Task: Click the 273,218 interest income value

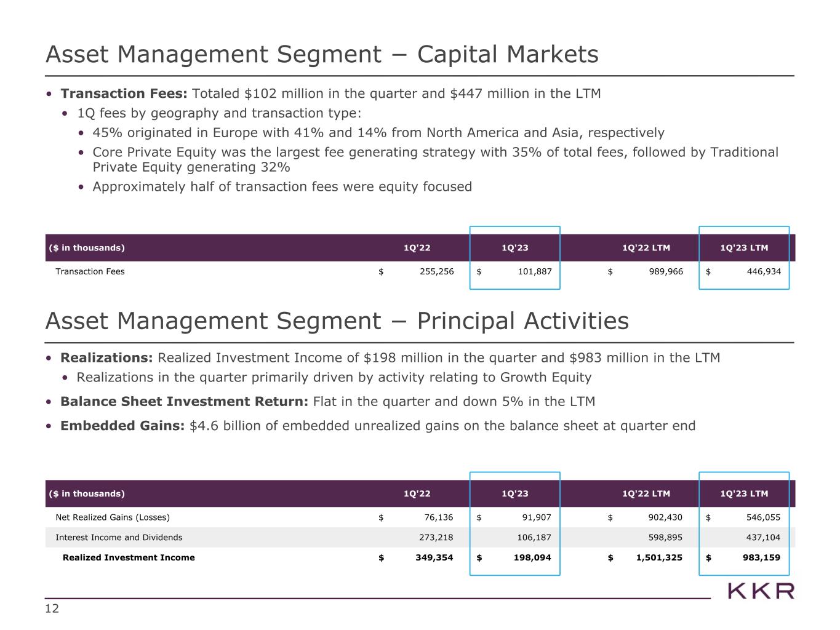Action: pos(436,538)
